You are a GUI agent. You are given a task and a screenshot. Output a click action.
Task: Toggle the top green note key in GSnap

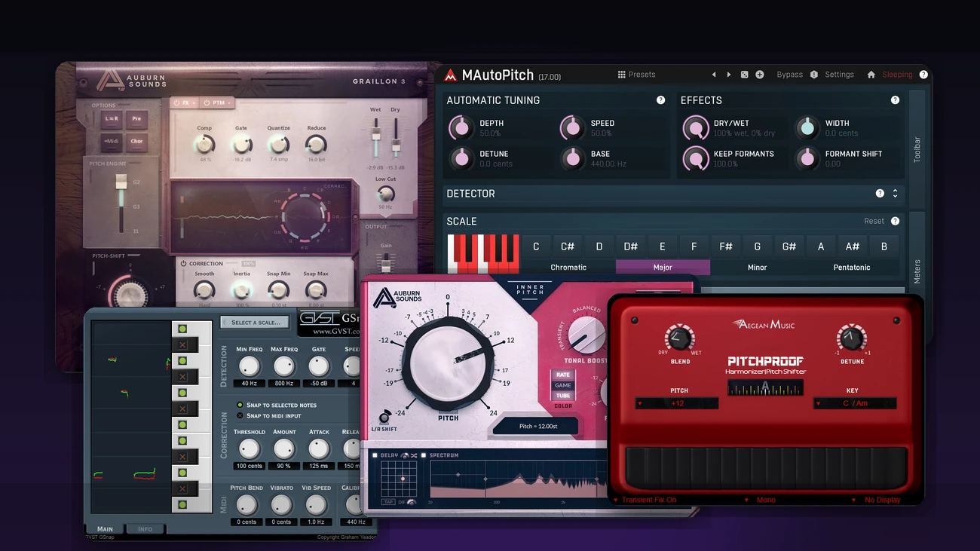(x=182, y=329)
